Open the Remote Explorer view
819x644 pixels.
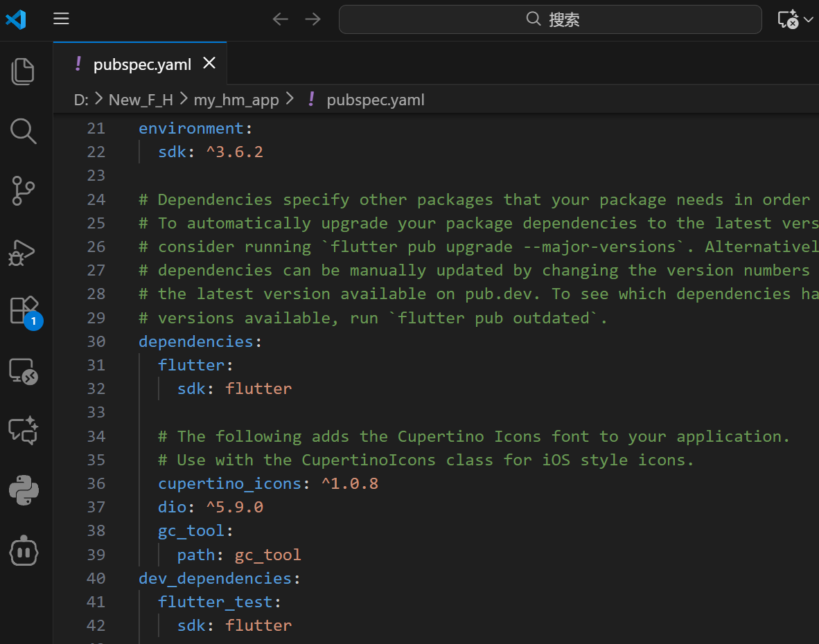click(24, 371)
